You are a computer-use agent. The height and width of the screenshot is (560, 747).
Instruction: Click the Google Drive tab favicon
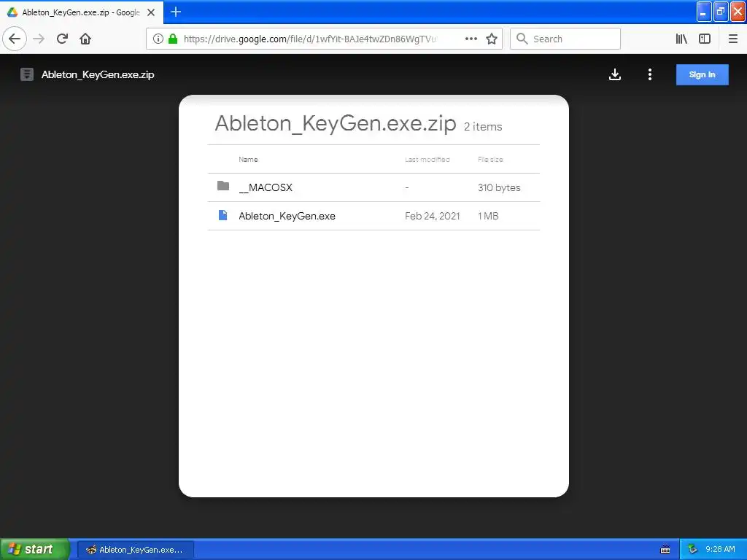click(x=12, y=12)
